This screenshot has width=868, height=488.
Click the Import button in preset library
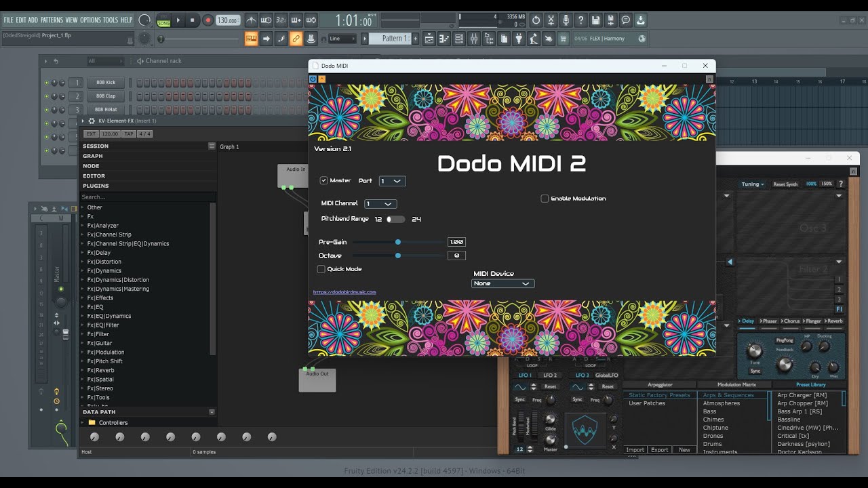[635, 450]
